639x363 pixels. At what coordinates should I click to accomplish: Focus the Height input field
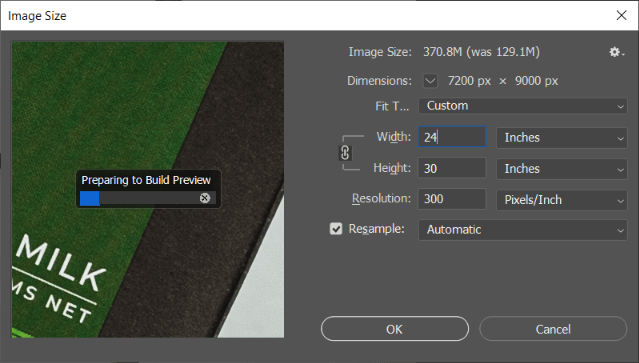452,168
